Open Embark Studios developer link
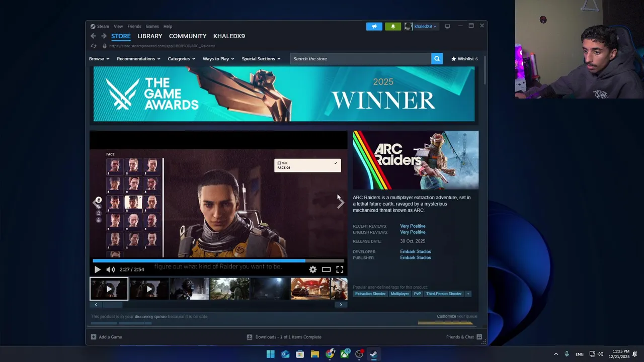644x362 pixels. coord(416,251)
